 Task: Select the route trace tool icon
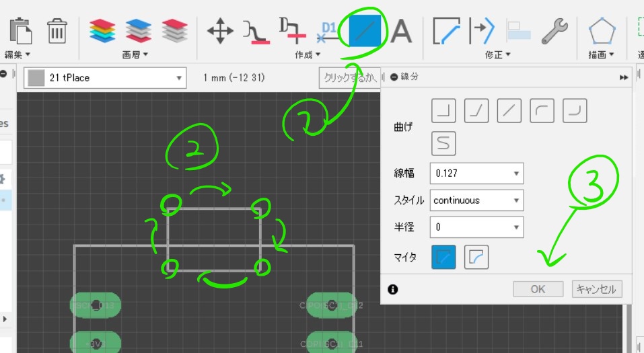click(256, 32)
